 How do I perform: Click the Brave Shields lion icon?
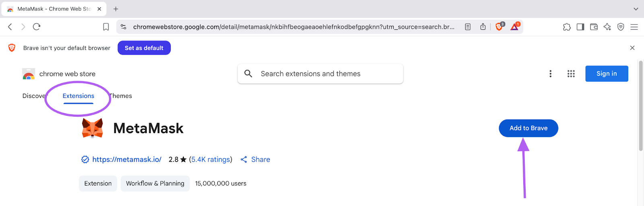tap(500, 27)
